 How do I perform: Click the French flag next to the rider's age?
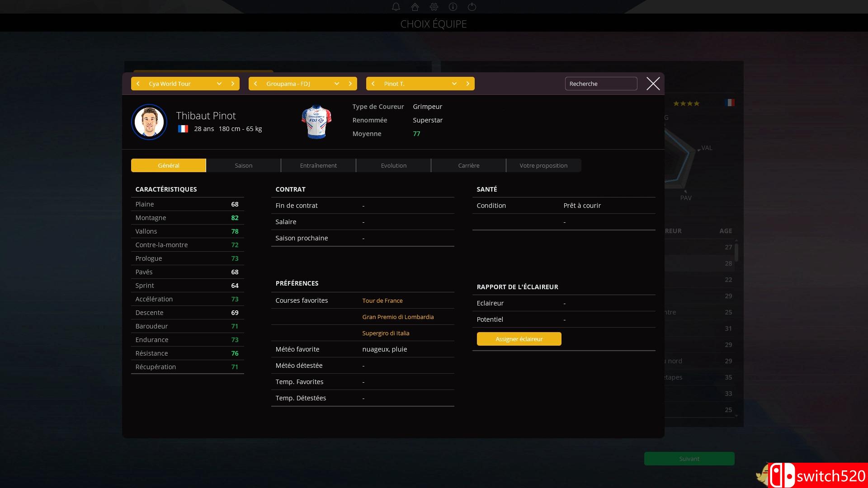tap(183, 129)
